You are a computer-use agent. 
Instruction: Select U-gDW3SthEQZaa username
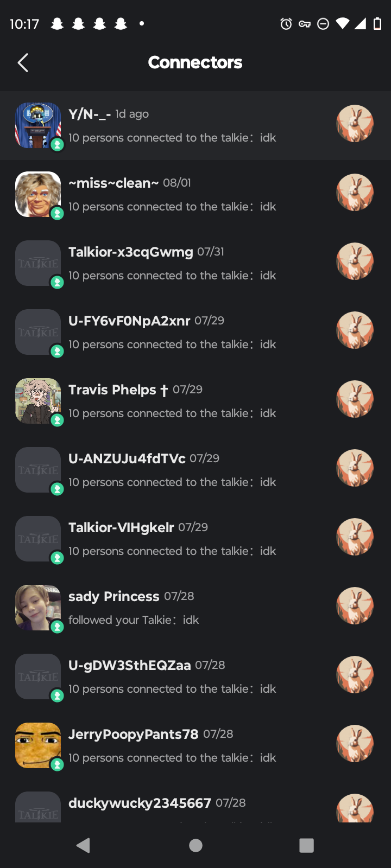click(x=130, y=665)
